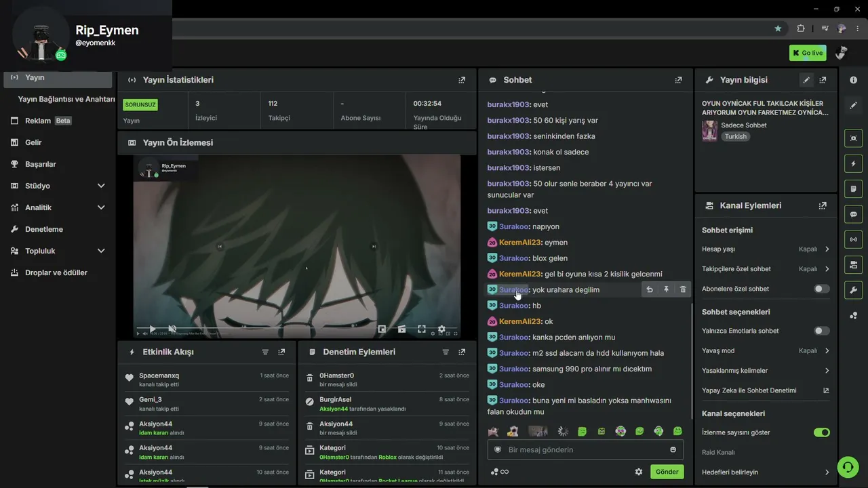
Task: Toggle the activity feed lightning widget in right rail
Action: [x=853, y=163]
